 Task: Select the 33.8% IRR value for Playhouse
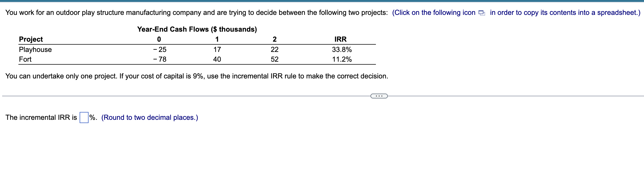(x=342, y=49)
